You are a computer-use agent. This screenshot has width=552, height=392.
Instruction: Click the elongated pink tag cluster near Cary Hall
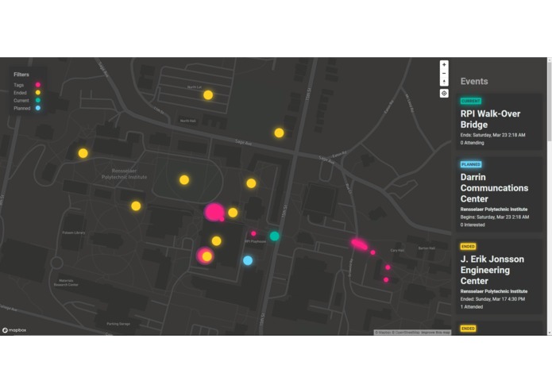click(360, 244)
